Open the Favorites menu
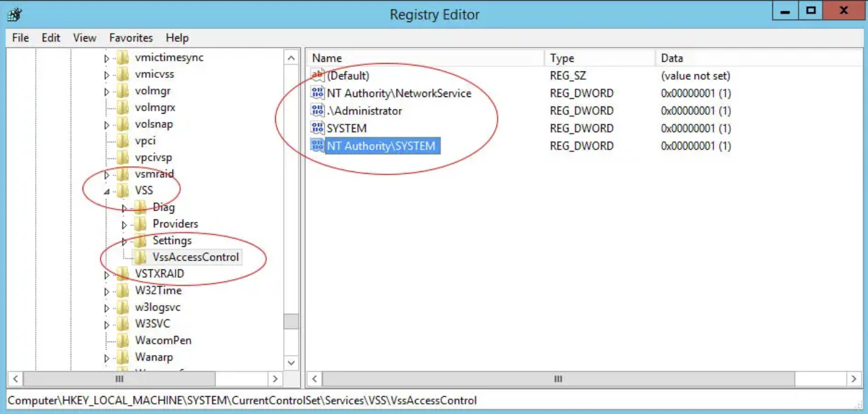Viewport: 868px width, 414px height. (x=131, y=37)
